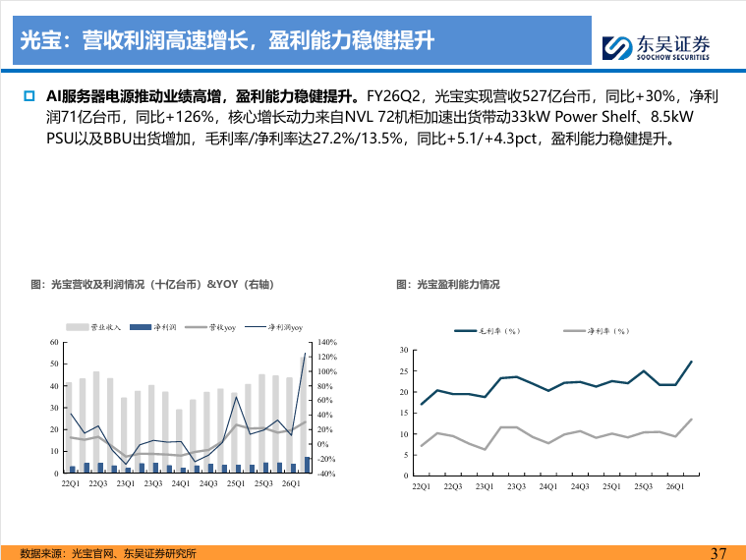The image size is (746, 560).
Task: Select the 净利率（%） legend line marker
Action: (574, 331)
